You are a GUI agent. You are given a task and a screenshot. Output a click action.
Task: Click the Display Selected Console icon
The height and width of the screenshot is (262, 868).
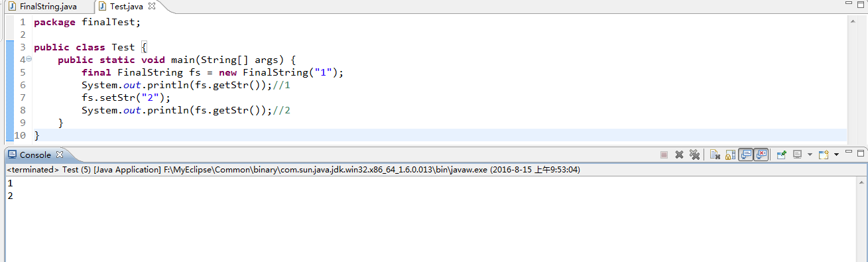tap(797, 155)
